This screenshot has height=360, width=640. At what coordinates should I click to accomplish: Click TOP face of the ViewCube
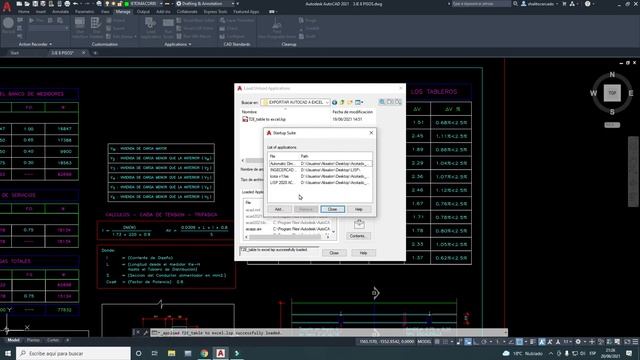(612, 93)
